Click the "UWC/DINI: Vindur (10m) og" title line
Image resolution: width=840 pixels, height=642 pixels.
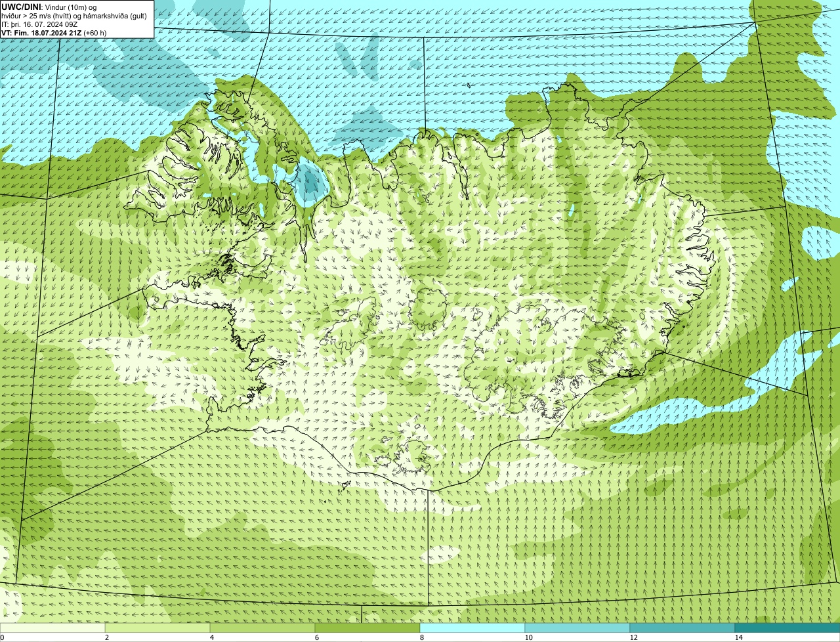click(49, 7)
